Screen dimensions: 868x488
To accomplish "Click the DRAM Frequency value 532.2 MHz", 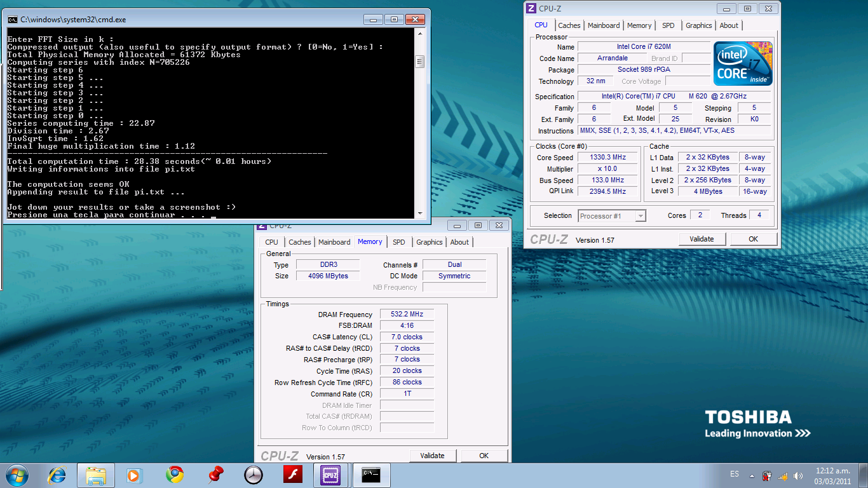I will click(x=407, y=315).
